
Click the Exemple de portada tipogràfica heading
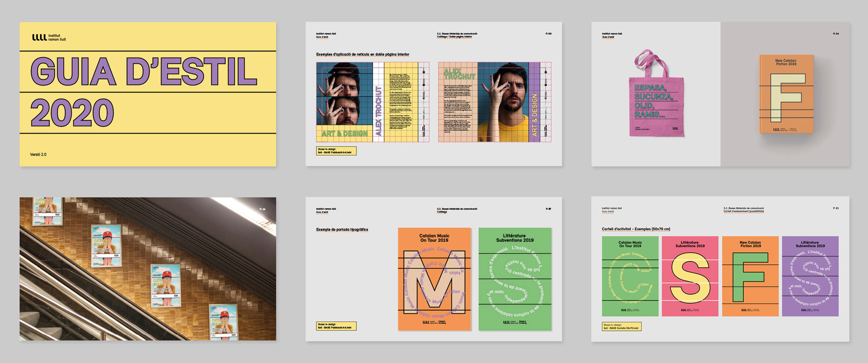coord(342,229)
